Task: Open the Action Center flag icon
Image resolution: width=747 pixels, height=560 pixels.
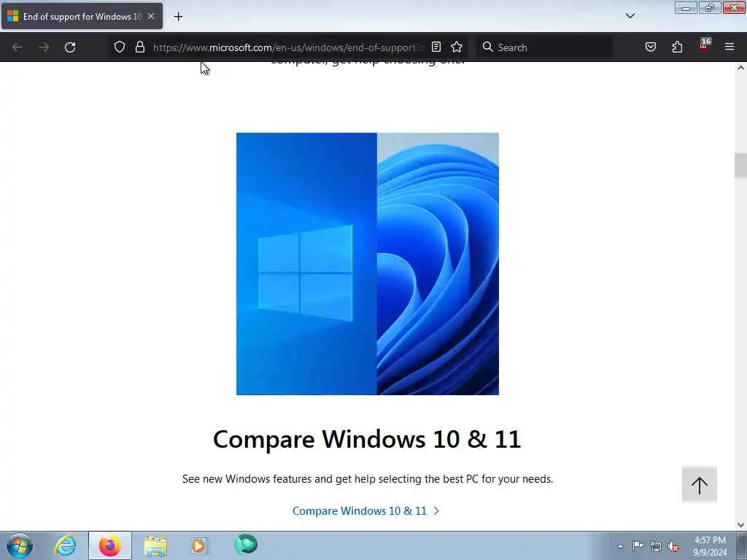Action: click(x=638, y=546)
